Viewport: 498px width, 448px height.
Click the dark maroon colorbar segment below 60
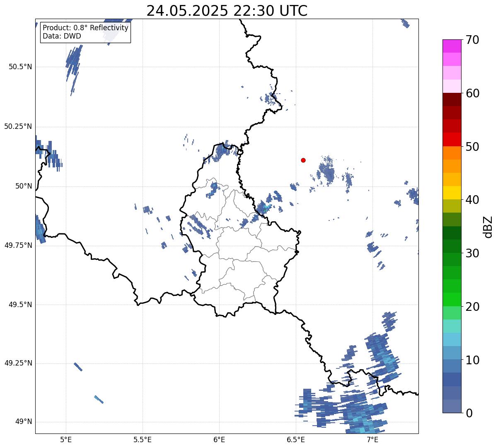pos(452,99)
